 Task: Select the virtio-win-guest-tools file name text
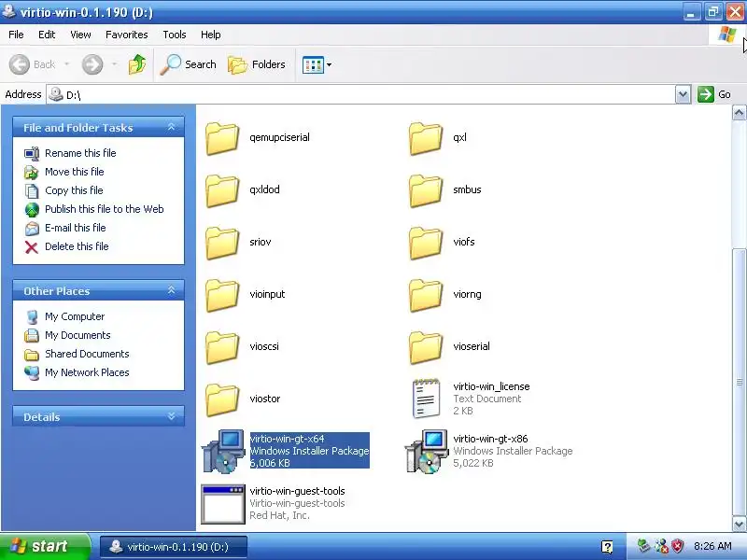297,491
